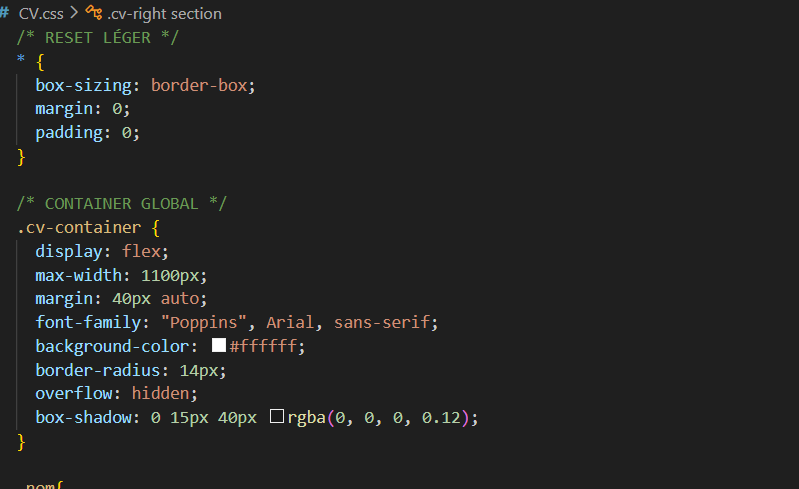Image resolution: width=799 pixels, height=489 pixels.
Task: Click the selector symbol icon in breadcrumb
Action: point(94,14)
